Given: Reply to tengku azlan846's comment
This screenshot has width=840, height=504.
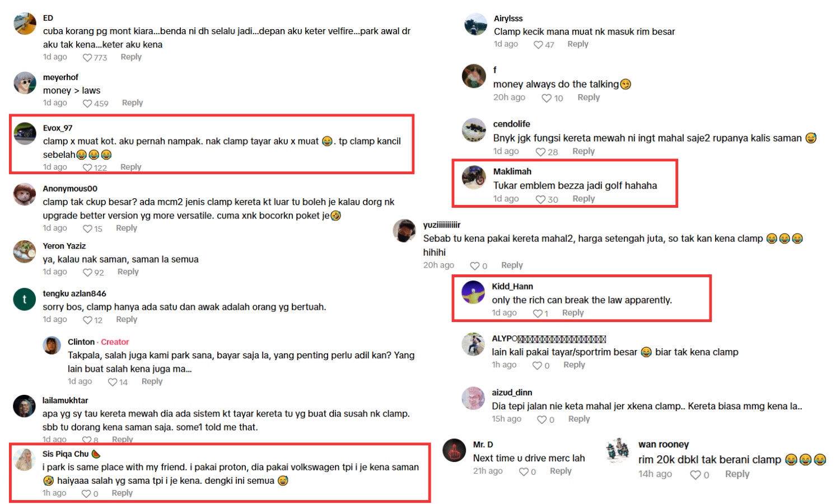Looking at the screenshot, I should tap(127, 319).
